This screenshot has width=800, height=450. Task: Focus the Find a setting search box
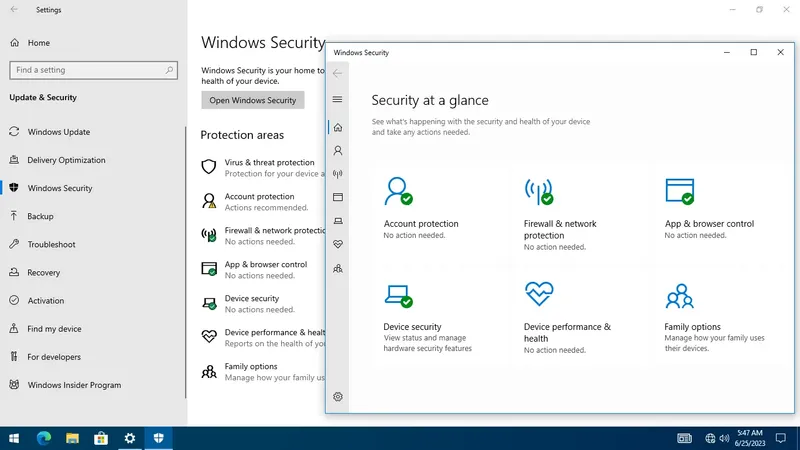pyautogui.click(x=93, y=70)
